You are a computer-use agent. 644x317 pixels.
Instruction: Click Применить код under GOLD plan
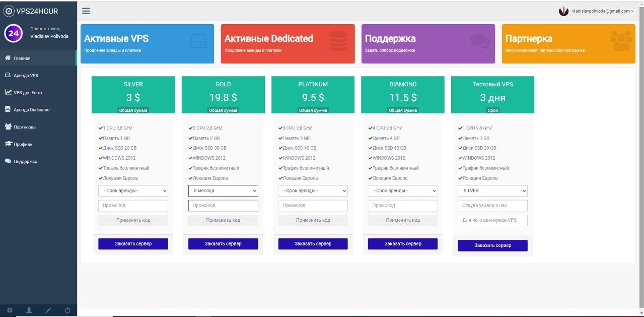point(223,220)
